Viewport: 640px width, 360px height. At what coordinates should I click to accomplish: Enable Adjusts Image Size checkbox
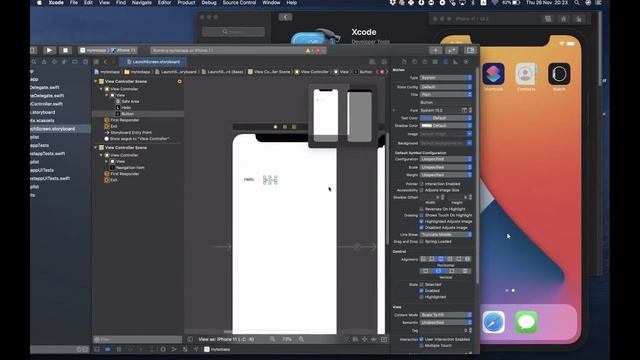422,190
